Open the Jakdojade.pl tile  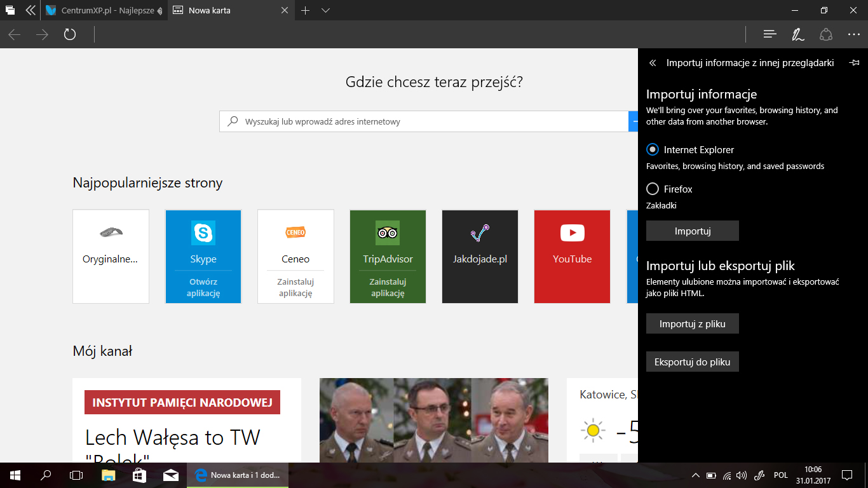click(480, 256)
